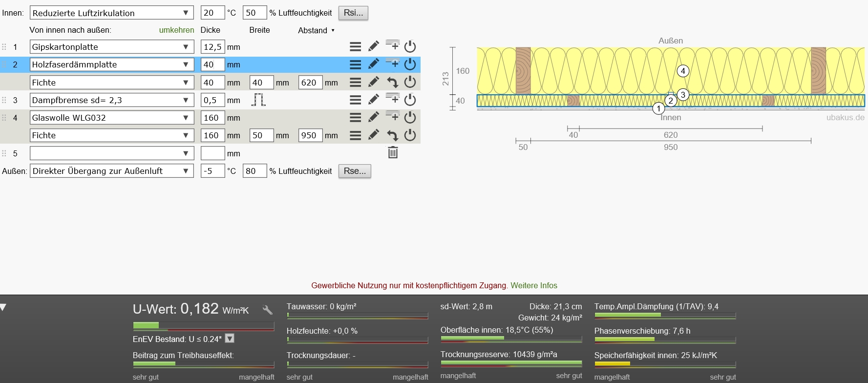
Task: Delete empty layer 5 with the trash icon
Action: point(393,152)
